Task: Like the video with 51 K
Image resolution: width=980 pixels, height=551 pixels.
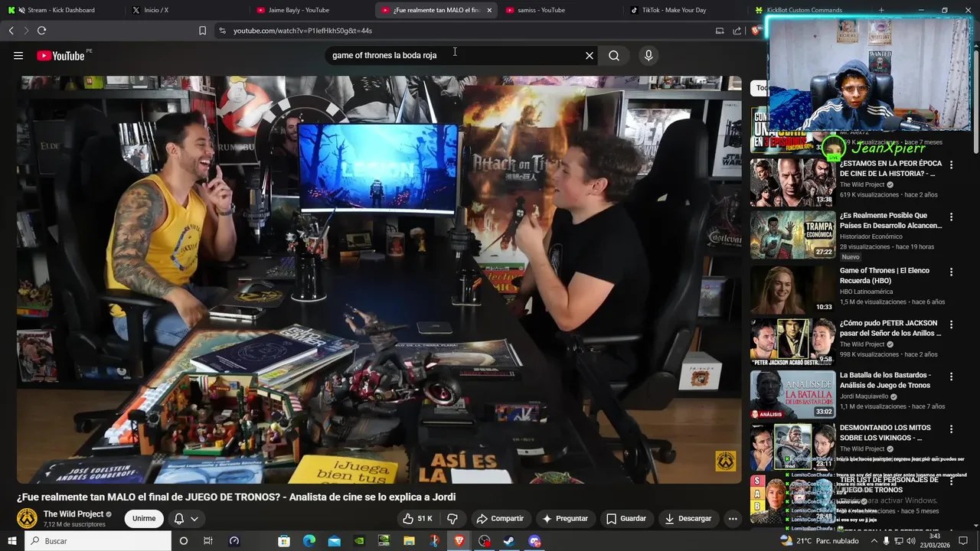Action: click(417, 518)
